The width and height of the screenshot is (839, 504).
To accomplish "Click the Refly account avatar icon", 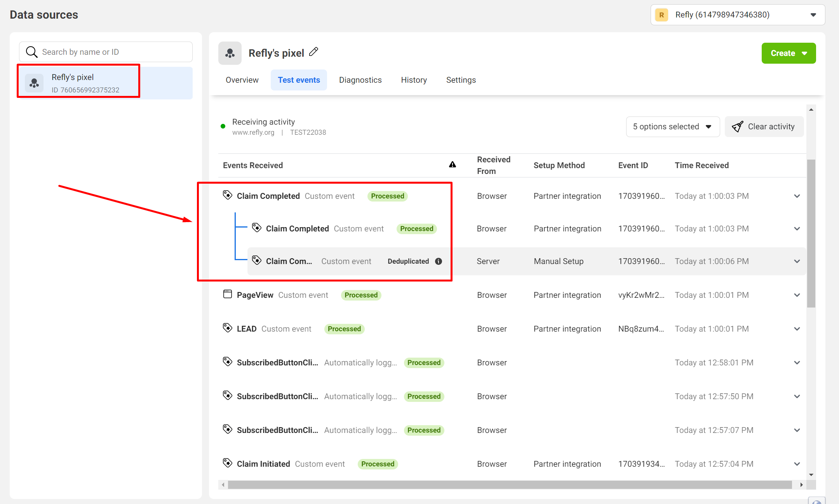I will pos(661,15).
